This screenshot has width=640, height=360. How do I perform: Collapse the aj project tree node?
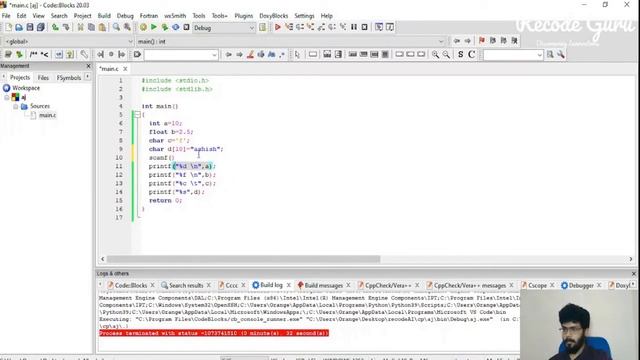click(7, 97)
